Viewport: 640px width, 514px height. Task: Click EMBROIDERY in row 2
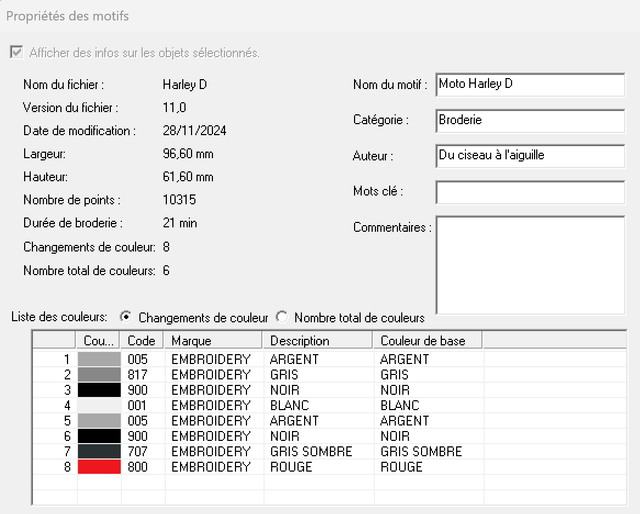(211, 375)
